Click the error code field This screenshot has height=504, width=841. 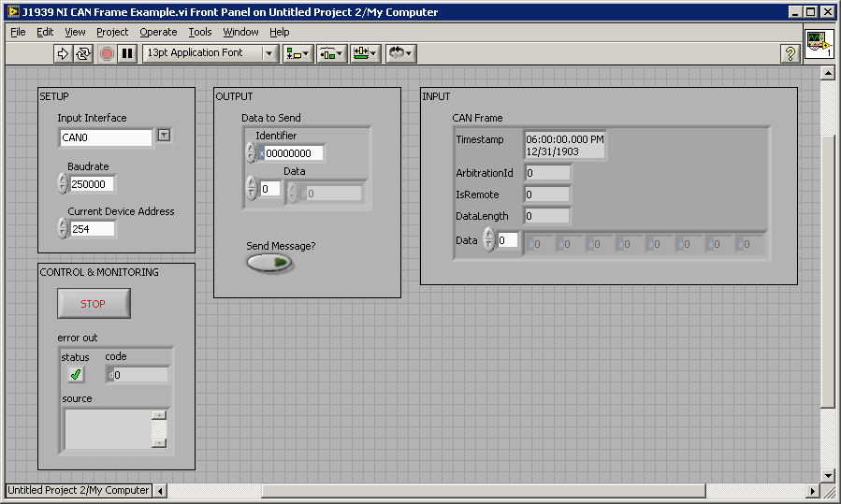click(138, 375)
